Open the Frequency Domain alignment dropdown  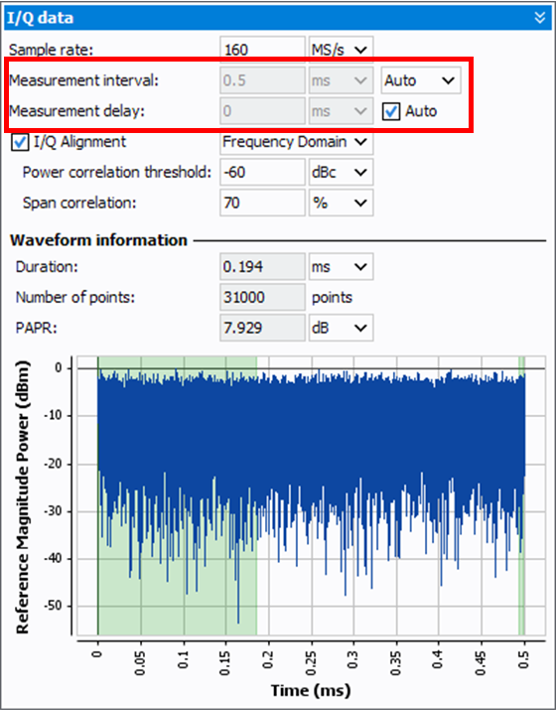pos(297,142)
